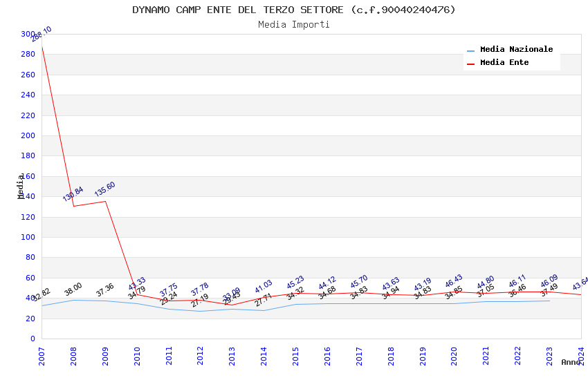This screenshot has height=380, width=588.
Task: Click the x-axis year 2011
Action: coord(169,356)
